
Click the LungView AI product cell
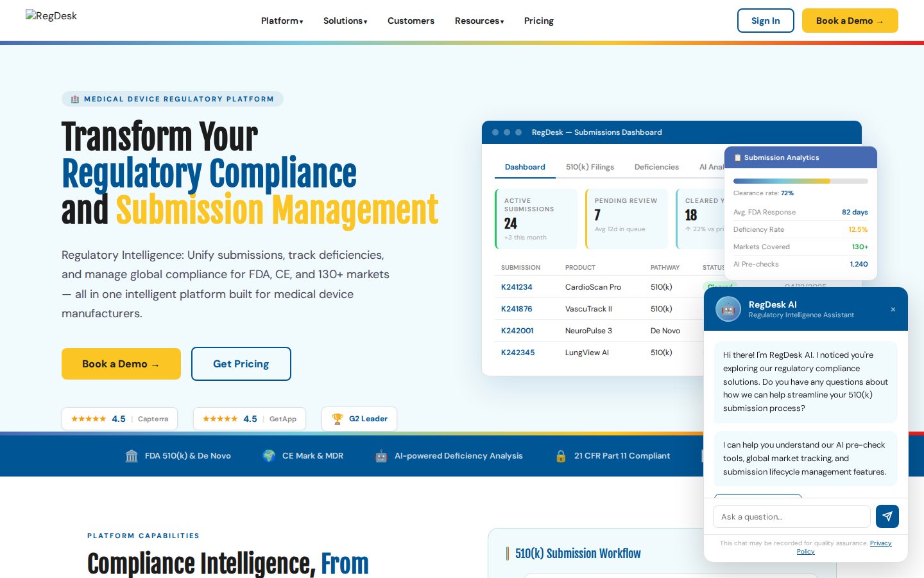point(586,353)
